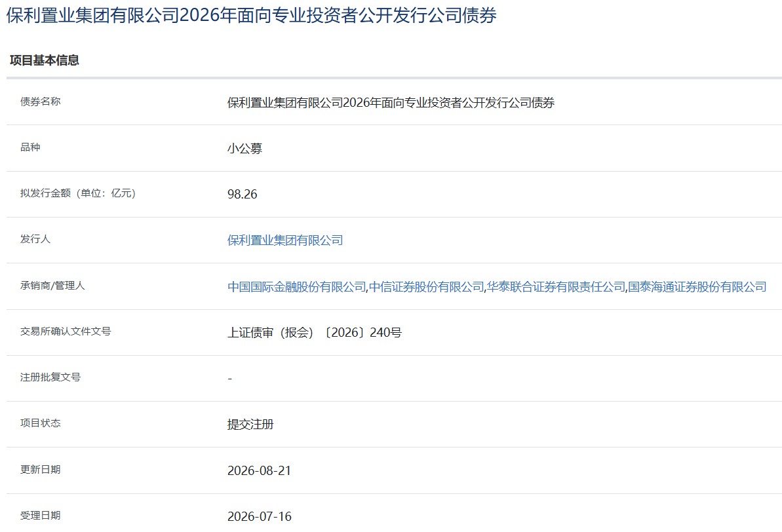Select the status value 提交注册
782x532 pixels.
[x=250, y=425]
